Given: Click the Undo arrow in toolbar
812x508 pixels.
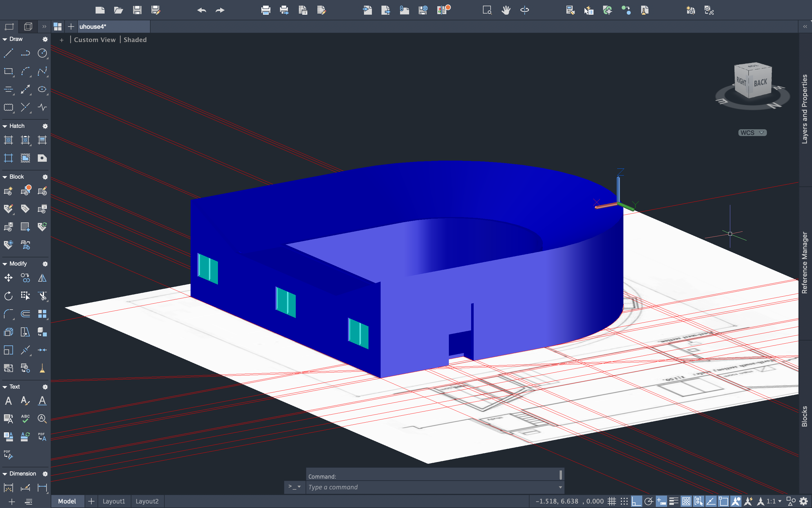Looking at the screenshot, I should (x=202, y=10).
